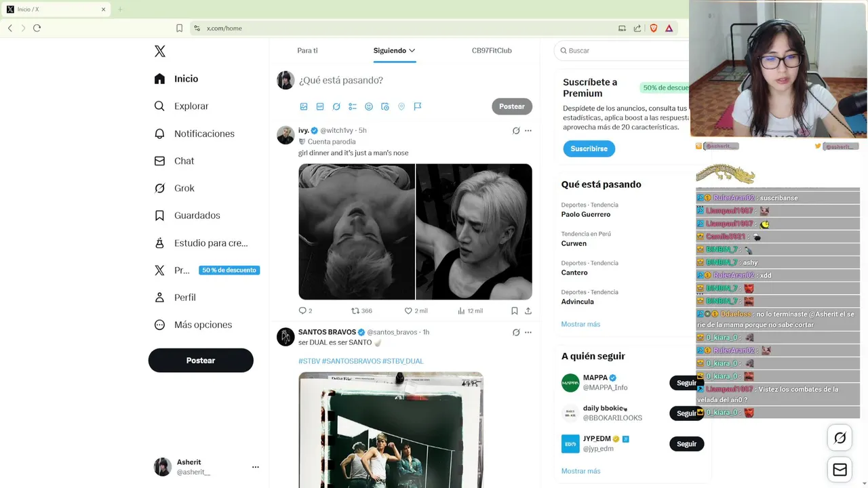Open more options on ivy.'s post
Screen dimensions: 868x488
pyautogui.click(x=528, y=131)
